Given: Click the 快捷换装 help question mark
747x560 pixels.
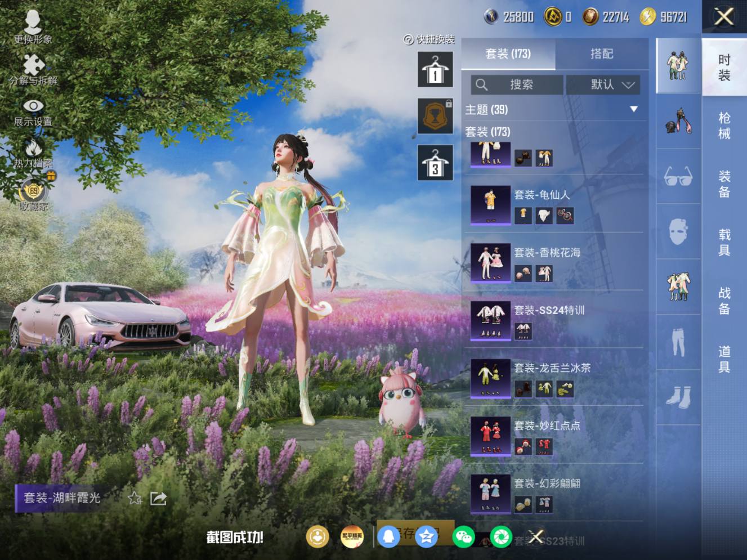Looking at the screenshot, I should pyautogui.click(x=409, y=39).
